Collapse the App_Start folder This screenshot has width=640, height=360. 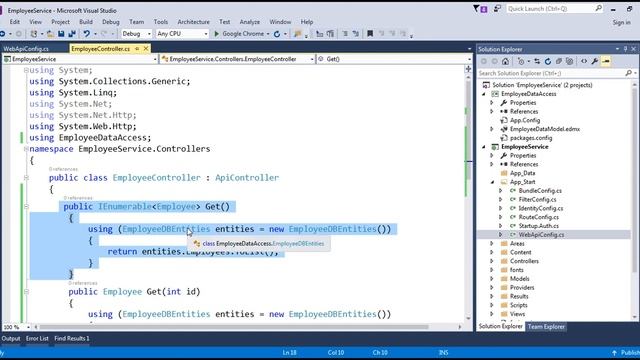point(493,182)
